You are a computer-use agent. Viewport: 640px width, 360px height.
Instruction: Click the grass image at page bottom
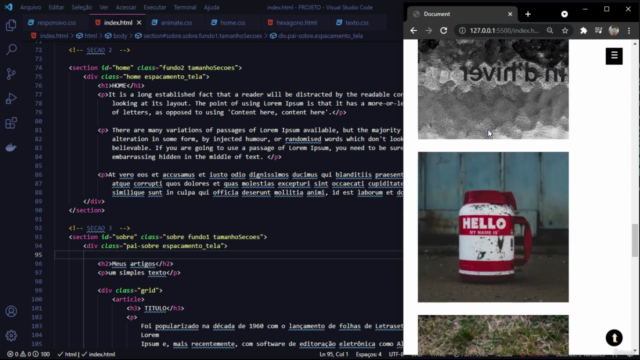tap(493, 335)
